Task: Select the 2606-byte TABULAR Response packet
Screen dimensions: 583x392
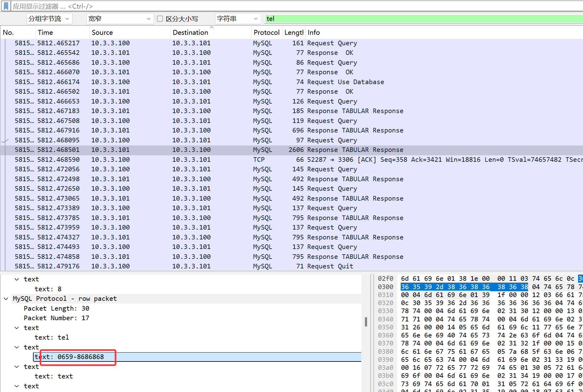Action: (x=291, y=150)
